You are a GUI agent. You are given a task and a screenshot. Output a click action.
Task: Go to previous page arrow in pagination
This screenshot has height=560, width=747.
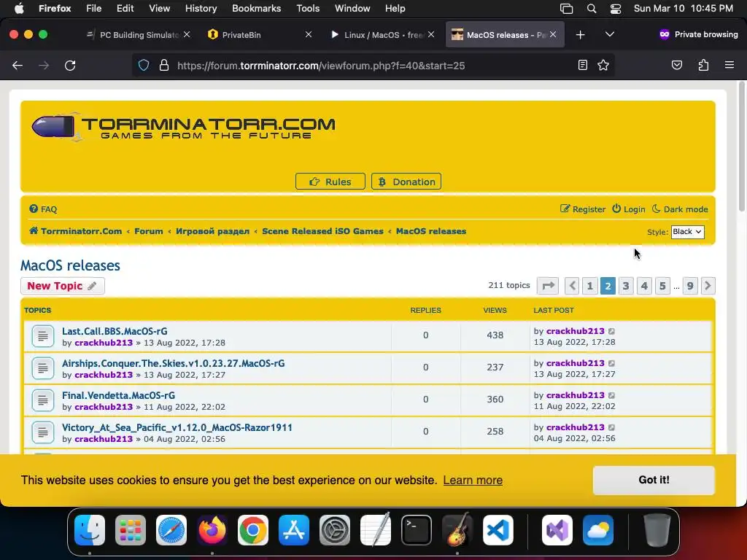point(572,286)
